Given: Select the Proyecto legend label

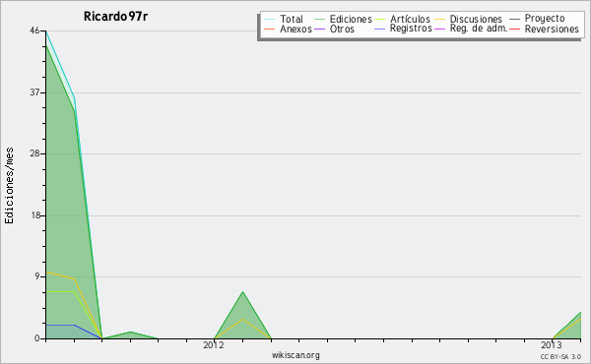Looking at the screenshot, I should 545,19.
